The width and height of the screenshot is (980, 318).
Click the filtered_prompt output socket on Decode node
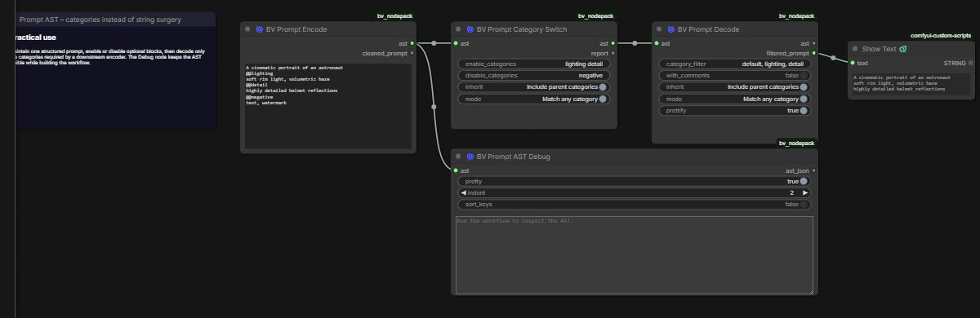coord(814,53)
